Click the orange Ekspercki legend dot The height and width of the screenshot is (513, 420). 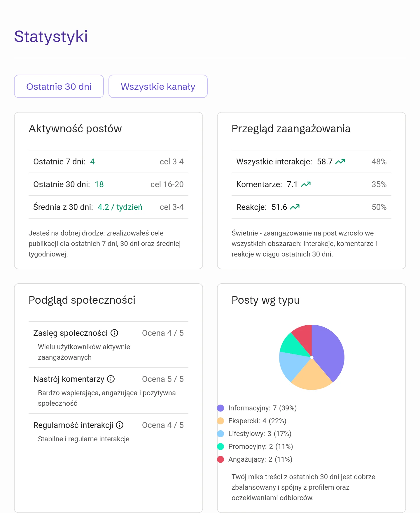coord(220,421)
